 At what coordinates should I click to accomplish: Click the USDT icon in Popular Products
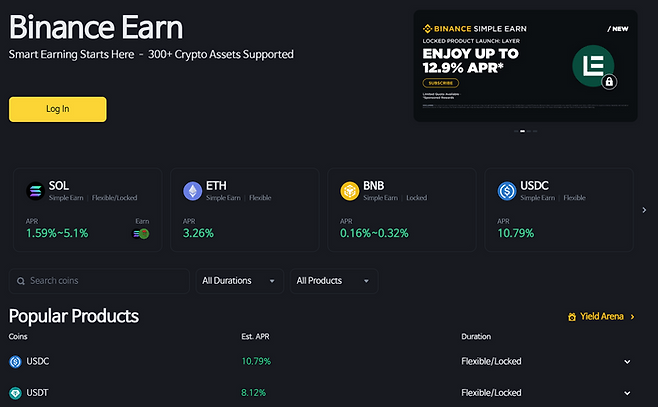(x=15, y=393)
